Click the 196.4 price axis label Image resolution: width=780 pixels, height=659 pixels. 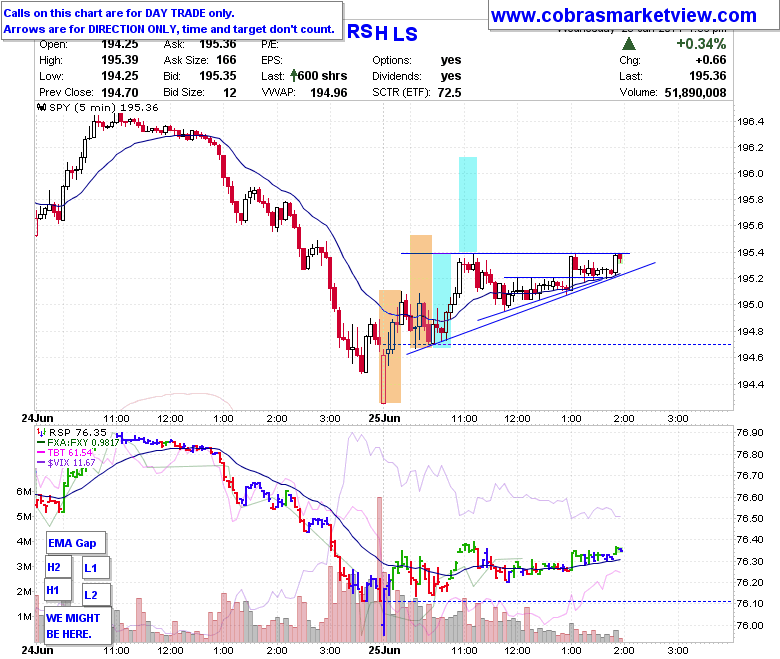751,121
